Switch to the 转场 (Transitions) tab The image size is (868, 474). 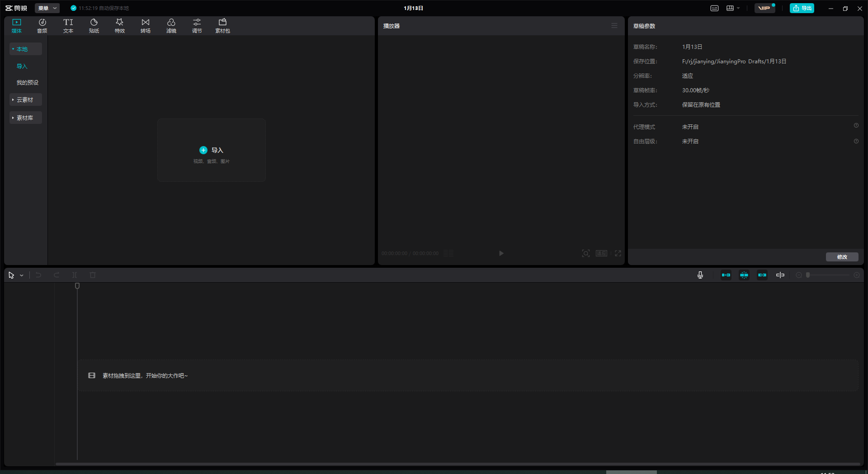tap(146, 26)
